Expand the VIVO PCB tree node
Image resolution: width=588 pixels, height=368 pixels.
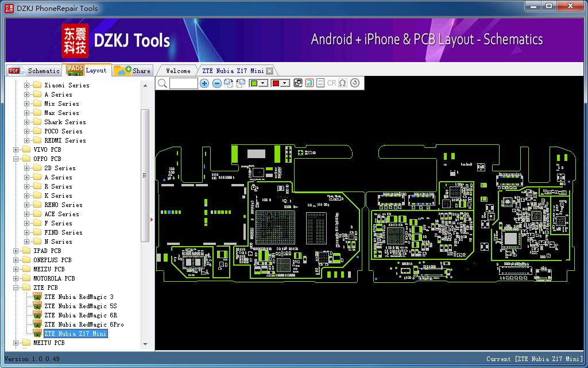pyautogui.click(x=16, y=149)
